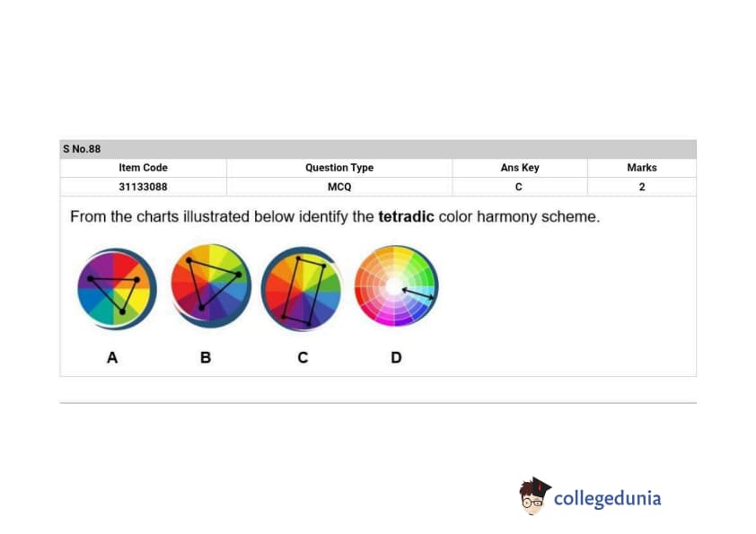The height and width of the screenshot is (534, 756).
Task: Click the MCQ question type cell
Action: coord(339,187)
